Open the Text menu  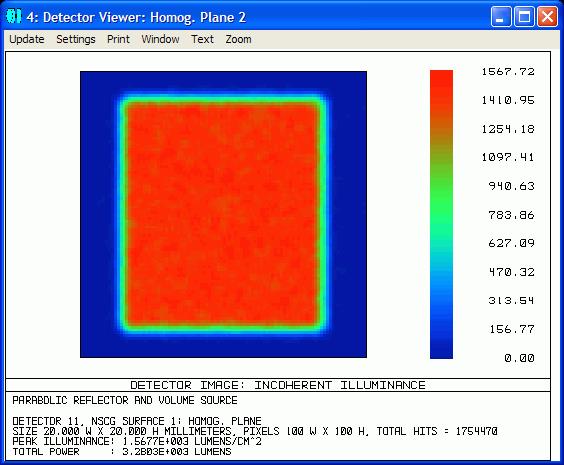202,39
